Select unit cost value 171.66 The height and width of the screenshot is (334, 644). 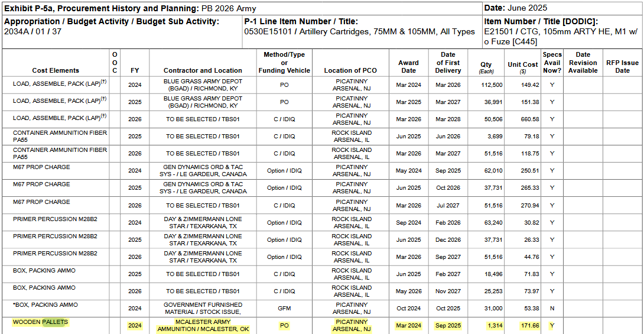(530, 325)
